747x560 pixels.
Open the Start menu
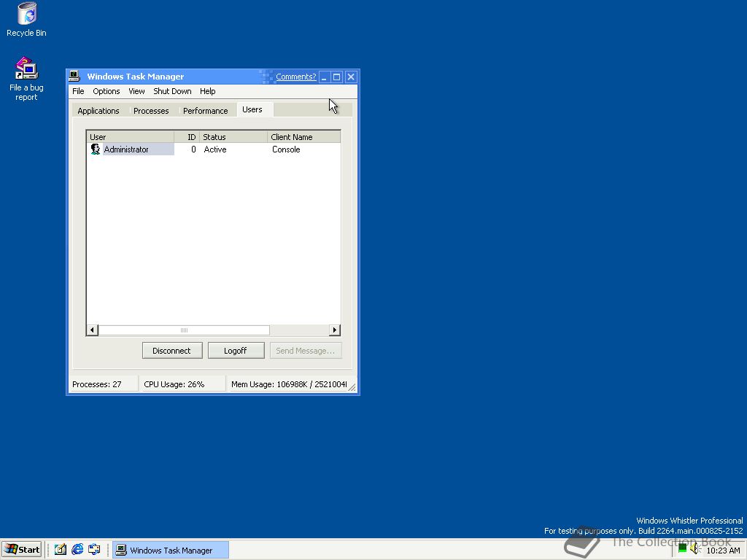[22, 550]
